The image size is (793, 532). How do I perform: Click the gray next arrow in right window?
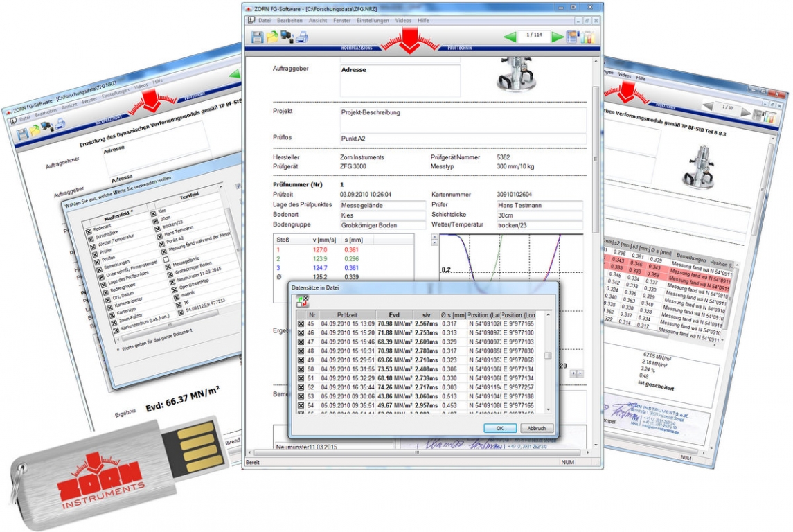[x=747, y=112]
